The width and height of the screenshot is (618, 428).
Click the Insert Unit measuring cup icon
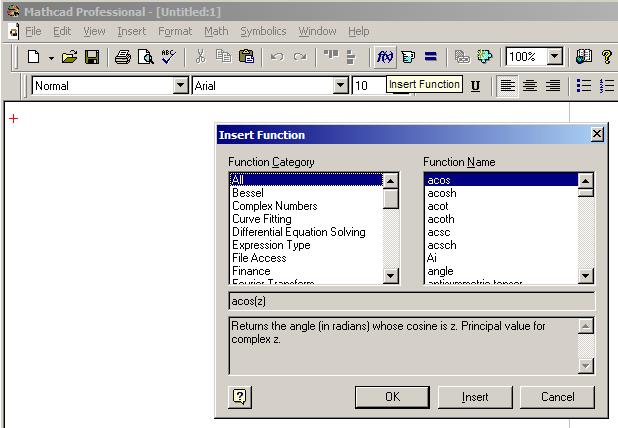408,57
